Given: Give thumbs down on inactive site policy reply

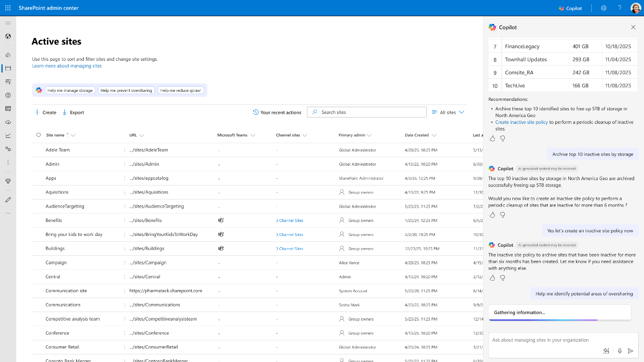Looking at the screenshot, I should [x=502, y=278].
